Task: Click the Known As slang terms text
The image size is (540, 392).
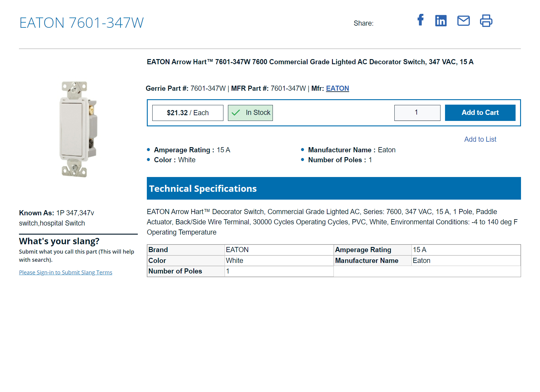Action: [56, 218]
